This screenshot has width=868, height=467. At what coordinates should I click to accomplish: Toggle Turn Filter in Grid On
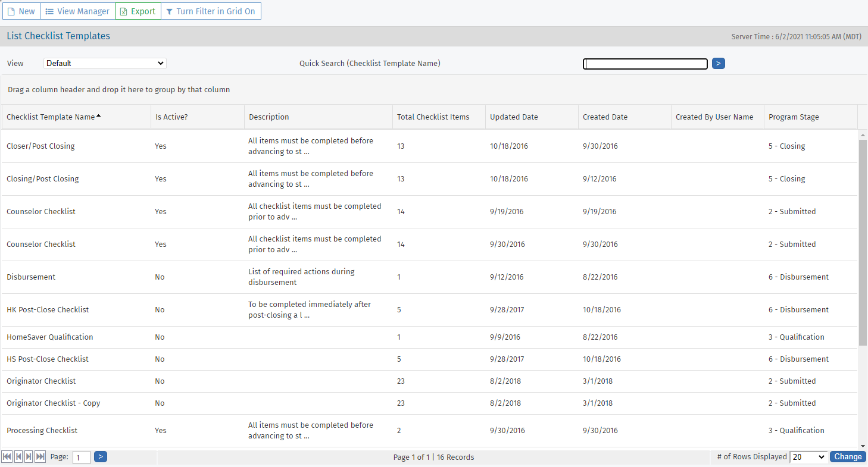coord(211,11)
